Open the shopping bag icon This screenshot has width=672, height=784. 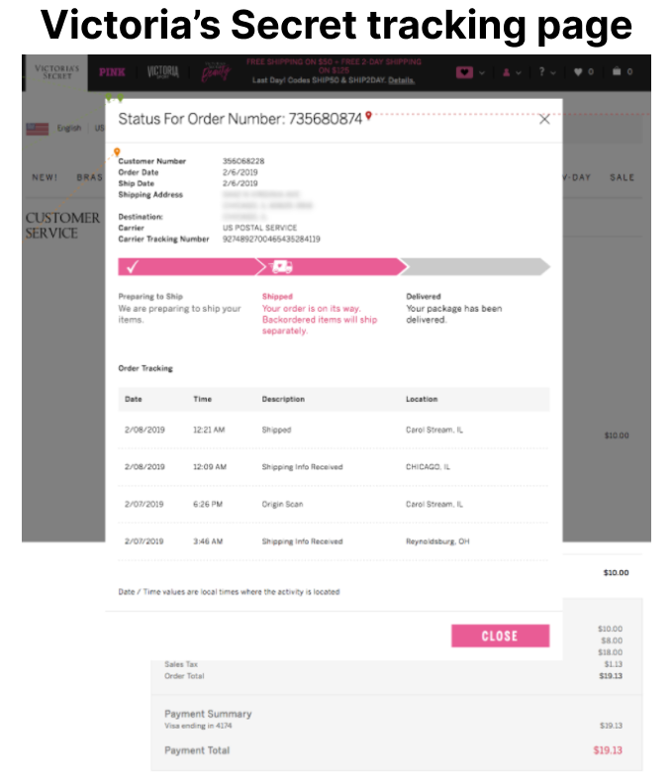(x=617, y=71)
